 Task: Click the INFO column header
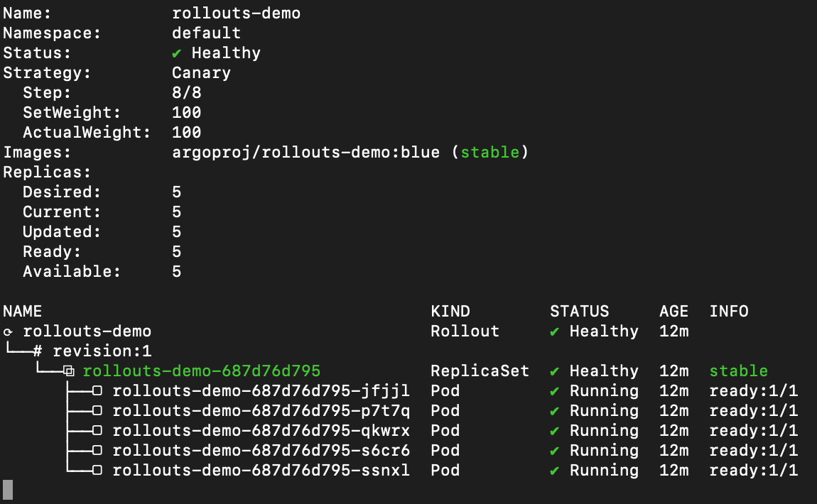tap(729, 312)
